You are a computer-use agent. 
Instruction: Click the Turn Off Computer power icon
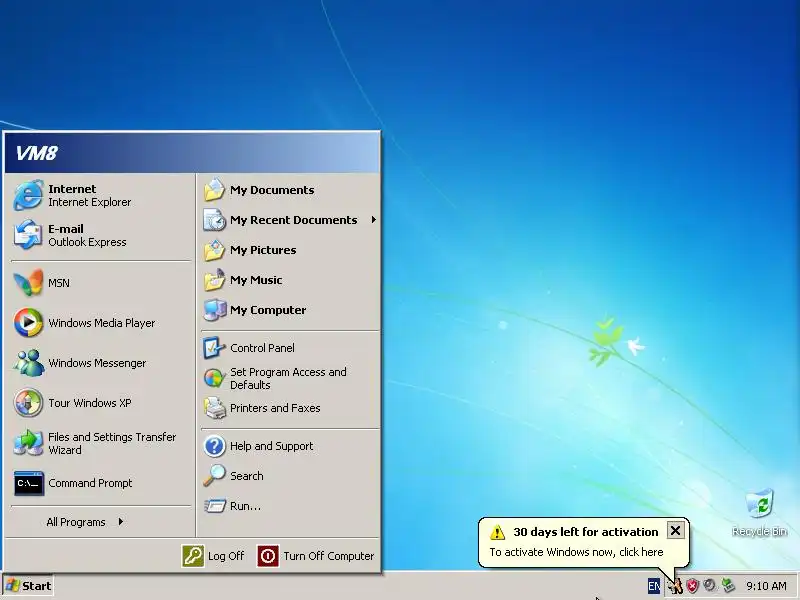[268, 556]
